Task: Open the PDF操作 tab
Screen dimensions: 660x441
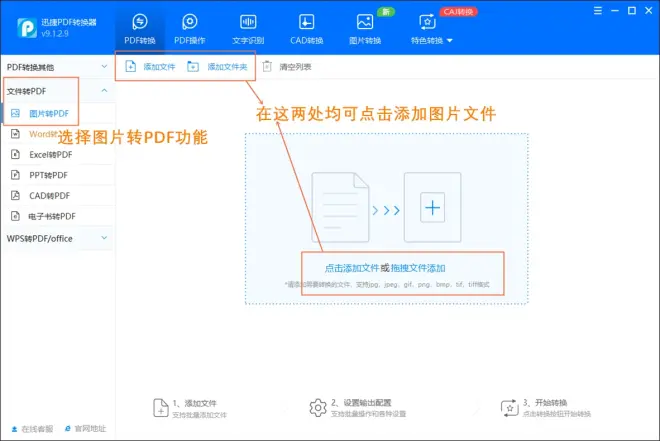Action: [x=190, y=29]
